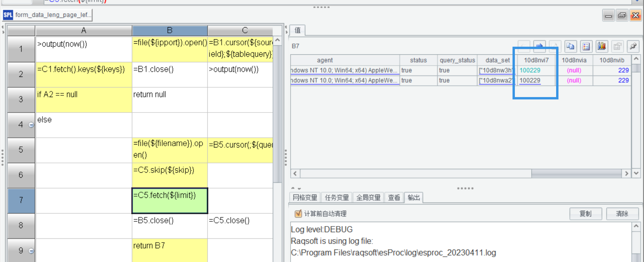Click the blue forward arrow icon
The height and width of the screenshot is (262, 644).
point(539,46)
